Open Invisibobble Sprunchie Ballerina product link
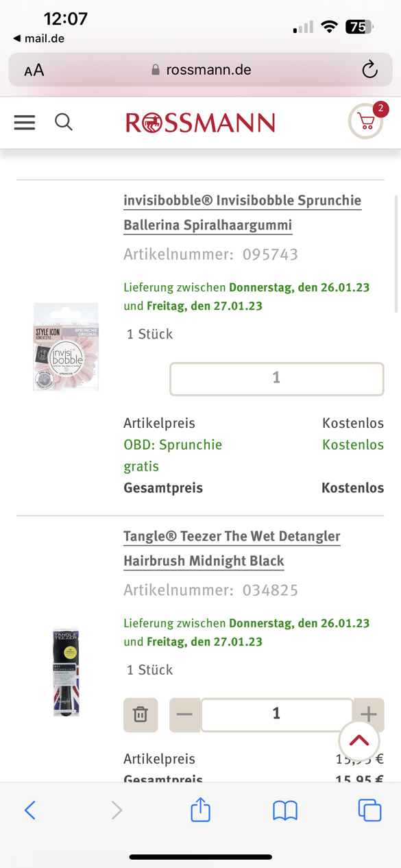The height and width of the screenshot is (868, 401). (242, 213)
